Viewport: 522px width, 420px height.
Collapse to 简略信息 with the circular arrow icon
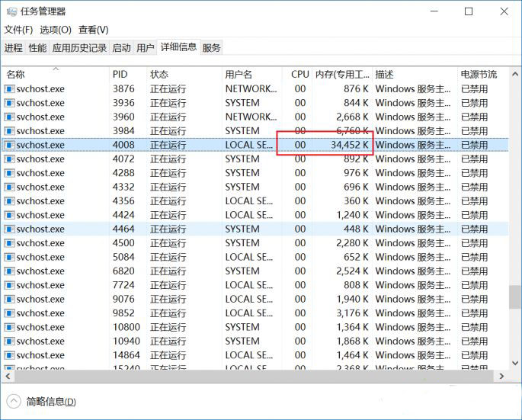tap(14, 402)
